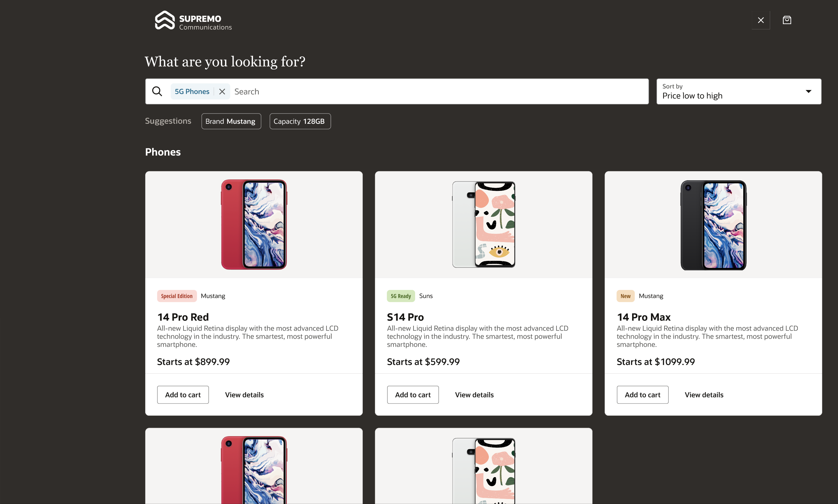Click the magnifying glass search icon
Image resolution: width=838 pixels, height=504 pixels.
157,91
